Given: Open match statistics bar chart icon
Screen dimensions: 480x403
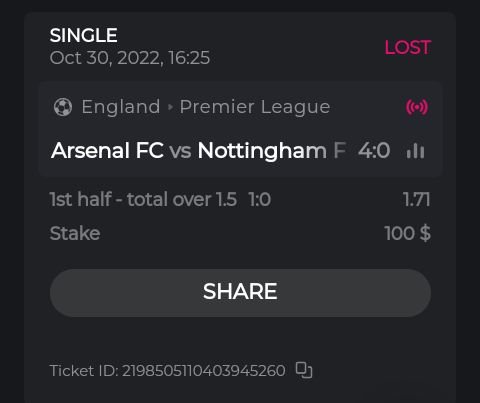Looking at the screenshot, I should (415, 151).
